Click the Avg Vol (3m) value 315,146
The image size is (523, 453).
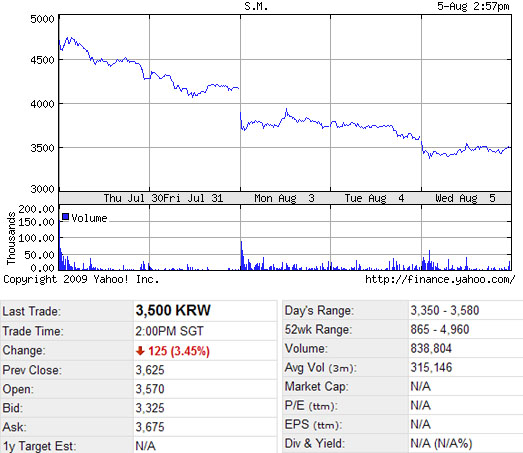tap(431, 367)
